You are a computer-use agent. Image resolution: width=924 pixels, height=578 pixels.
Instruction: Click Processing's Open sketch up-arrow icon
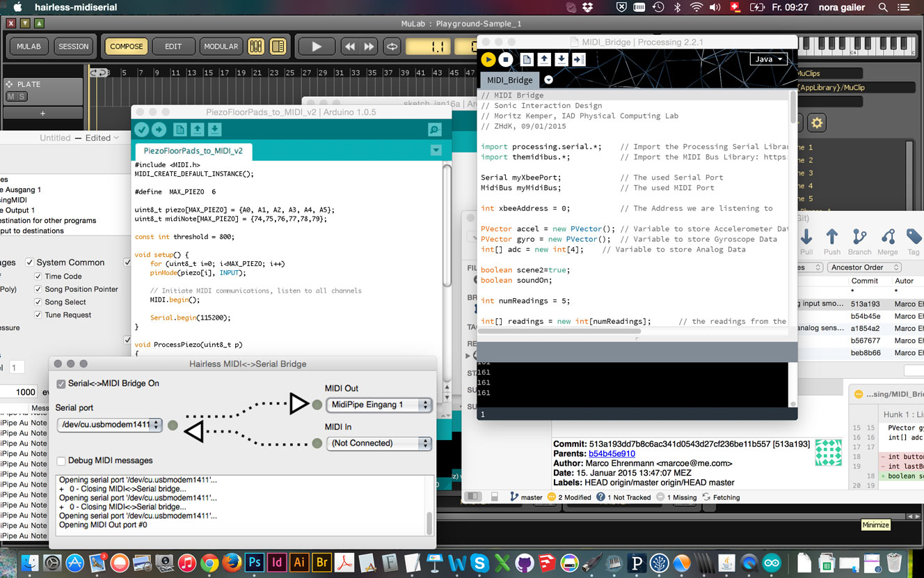pos(544,60)
